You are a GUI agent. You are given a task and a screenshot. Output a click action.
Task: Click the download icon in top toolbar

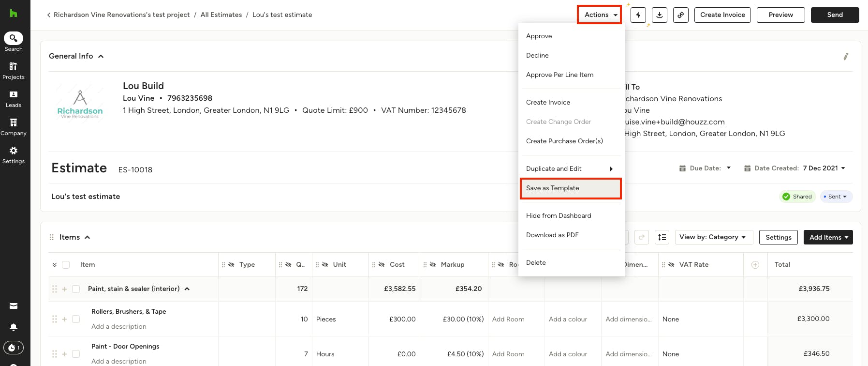point(660,15)
